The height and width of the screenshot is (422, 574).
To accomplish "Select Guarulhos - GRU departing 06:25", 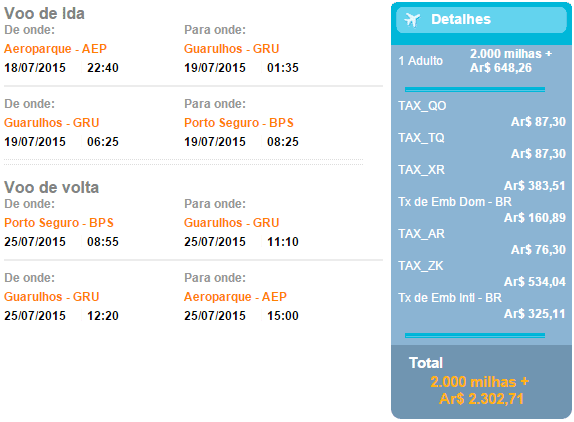I will pos(52,123).
